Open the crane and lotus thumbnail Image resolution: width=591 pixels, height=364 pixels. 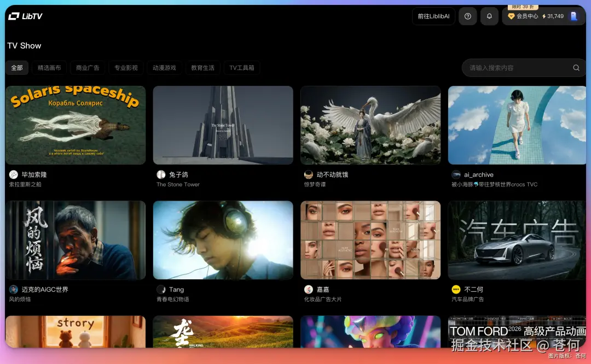click(370, 125)
